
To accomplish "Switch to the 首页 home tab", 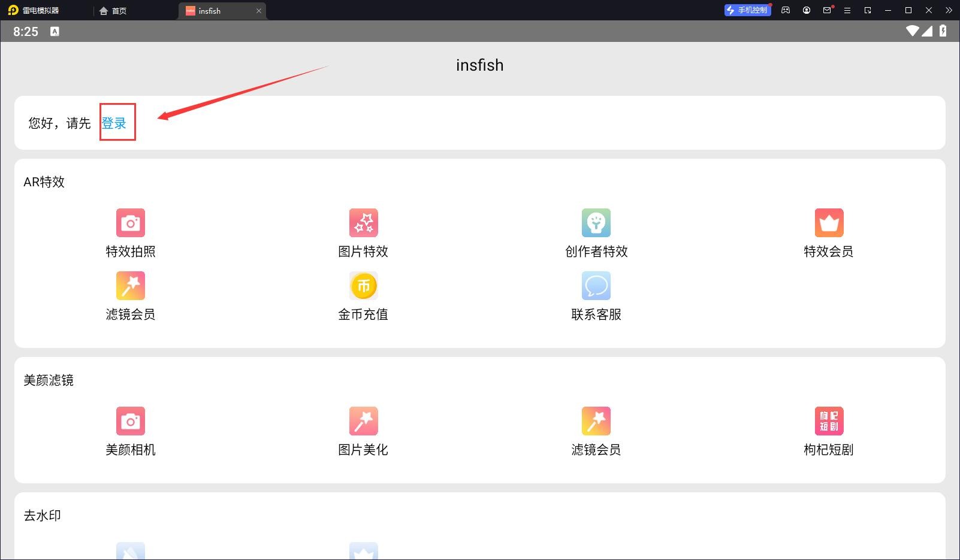I will [113, 11].
